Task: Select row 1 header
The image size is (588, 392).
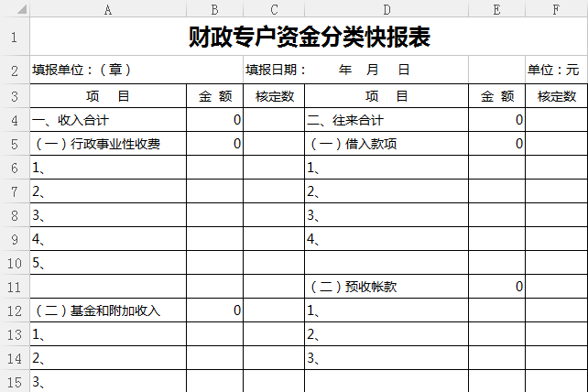Action: pos(15,38)
